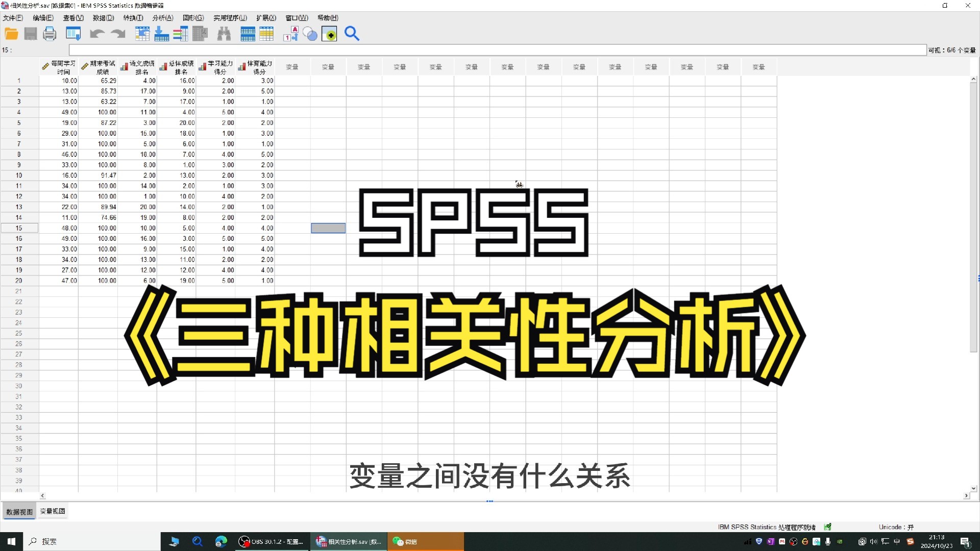
Task: Click the vertical scrollbar thumb
Action: tap(973, 218)
